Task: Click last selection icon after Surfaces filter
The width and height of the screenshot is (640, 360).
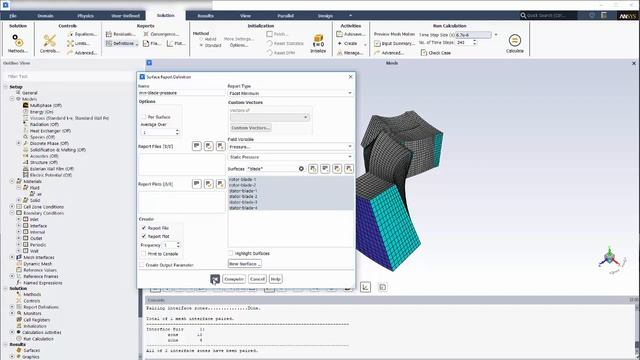Action: point(349,169)
